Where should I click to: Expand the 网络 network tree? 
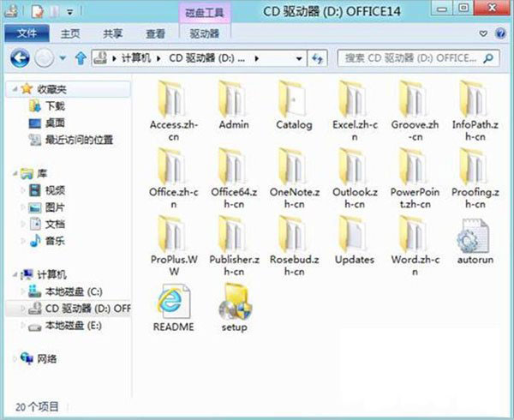pyautogui.click(x=15, y=359)
